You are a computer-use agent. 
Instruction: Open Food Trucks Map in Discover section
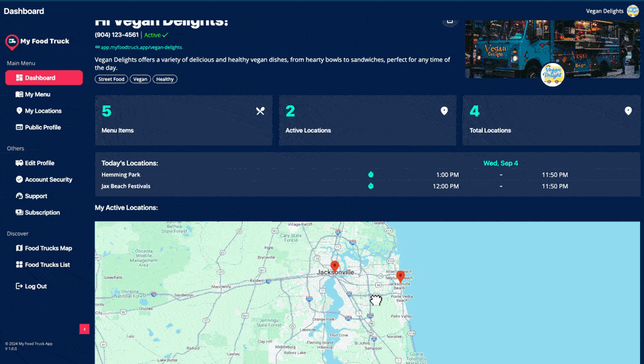[48, 248]
